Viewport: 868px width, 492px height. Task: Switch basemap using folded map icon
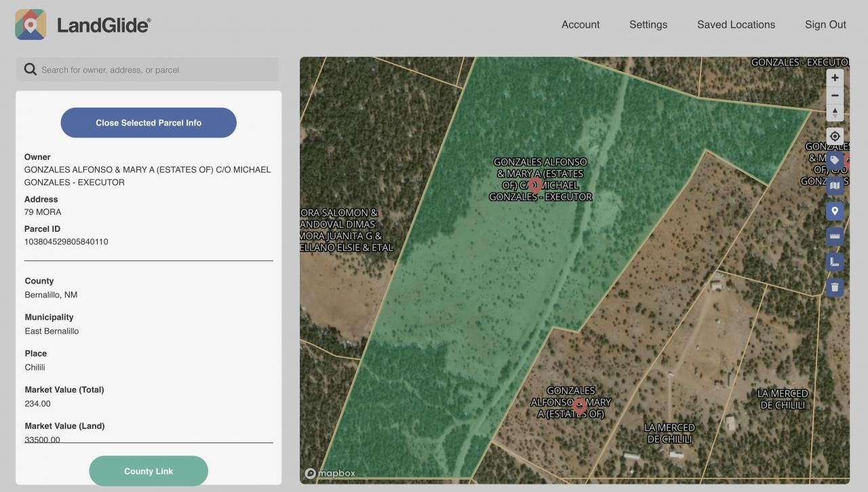(x=835, y=186)
